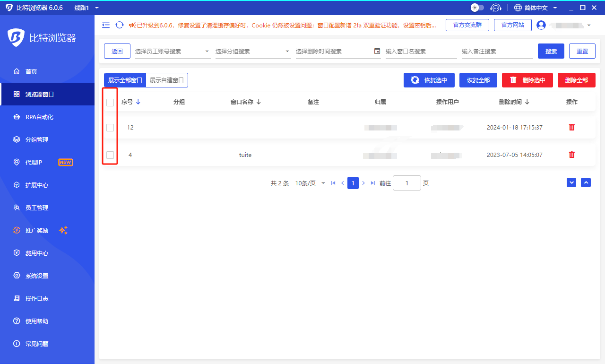Click the 恢复全部 button
The width and height of the screenshot is (605, 364).
[478, 80]
